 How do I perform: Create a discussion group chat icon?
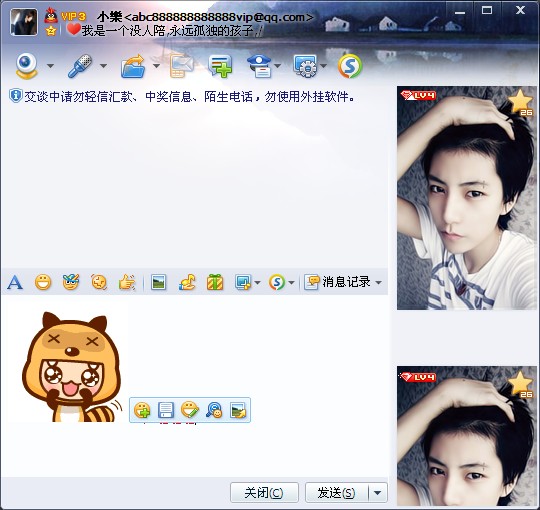pyautogui.click(x=220, y=66)
